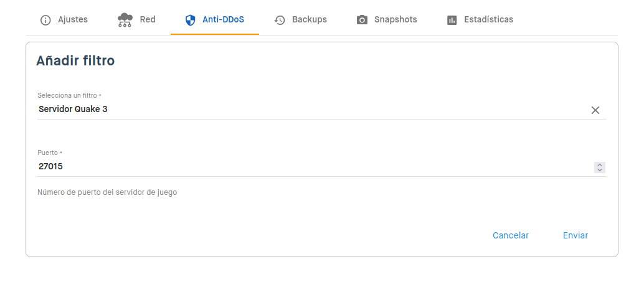Open the Red tab label

148,19
